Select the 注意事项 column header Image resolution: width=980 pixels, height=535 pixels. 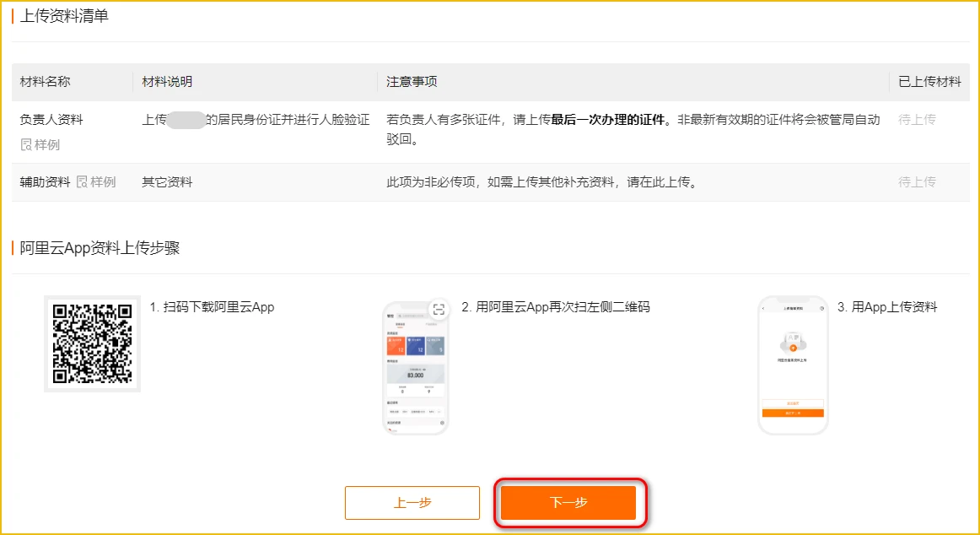point(412,82)
